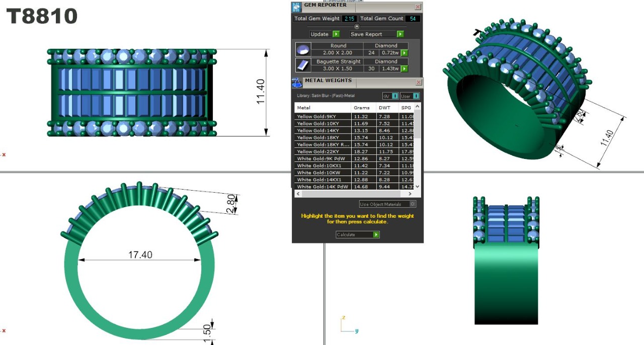Screen dimensions: 644x345
Task: Click the 11.40 dimension in front view
Action: (261, 92)
